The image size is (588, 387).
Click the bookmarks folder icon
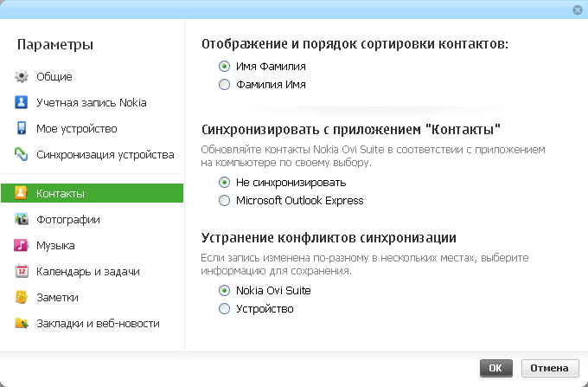tap(22, 324)
